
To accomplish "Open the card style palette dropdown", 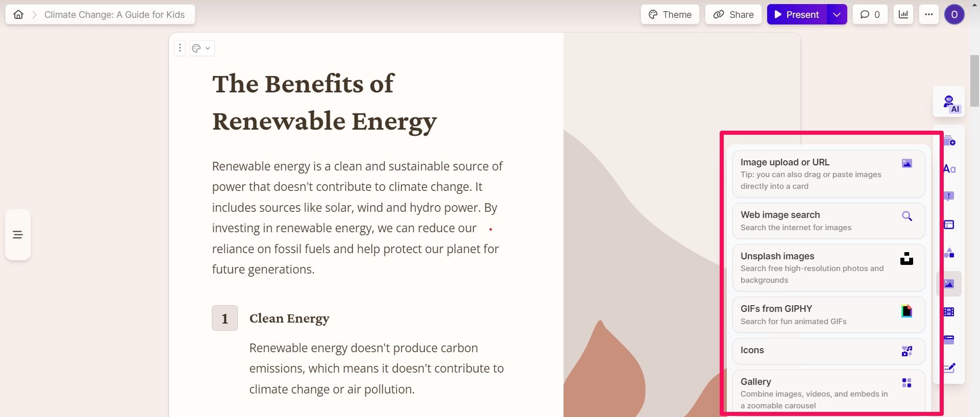I will point(202,48).
